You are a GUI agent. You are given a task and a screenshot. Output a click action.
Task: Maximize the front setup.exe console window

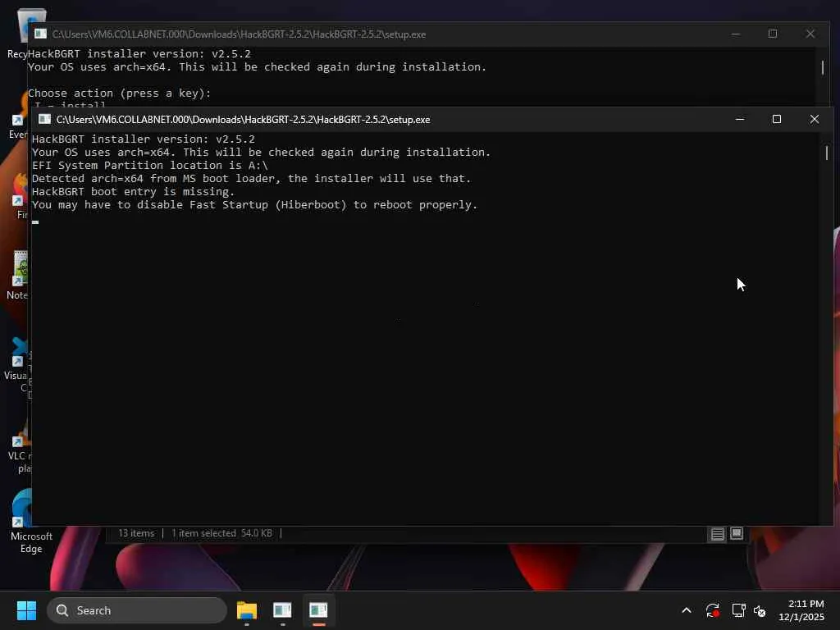pos(777,119)
